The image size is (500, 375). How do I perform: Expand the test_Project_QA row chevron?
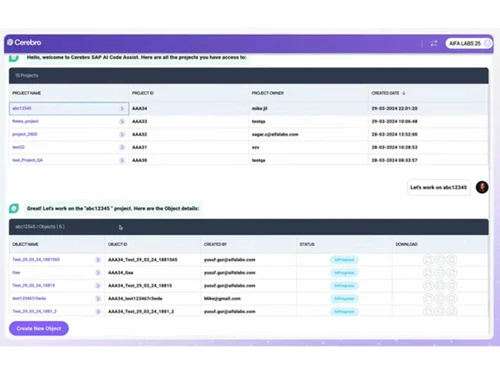(122, 160)
